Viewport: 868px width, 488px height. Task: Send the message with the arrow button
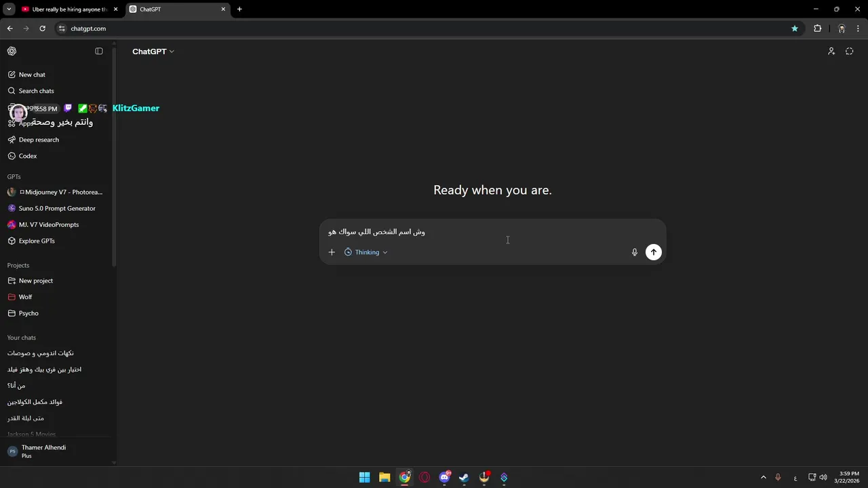pos(654,252)
